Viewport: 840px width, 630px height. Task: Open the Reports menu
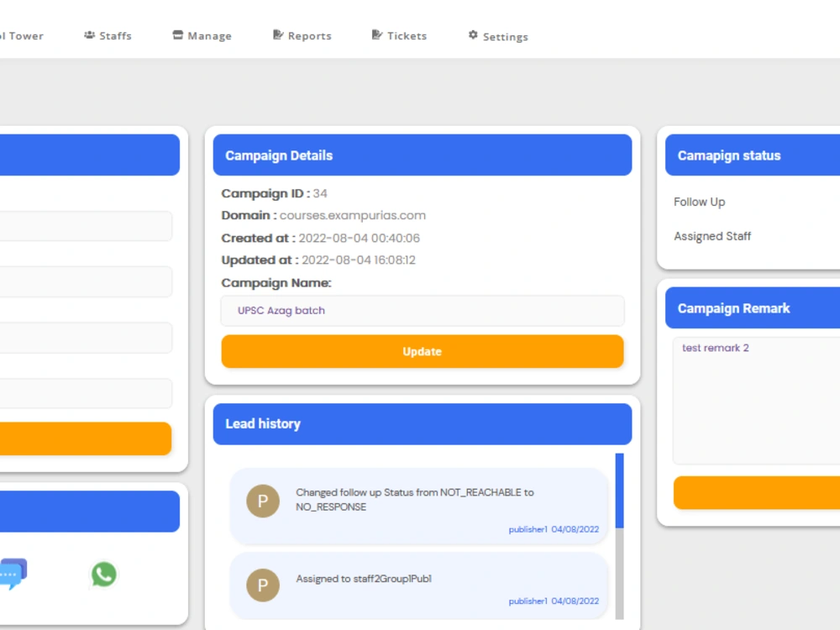[302, 36]
